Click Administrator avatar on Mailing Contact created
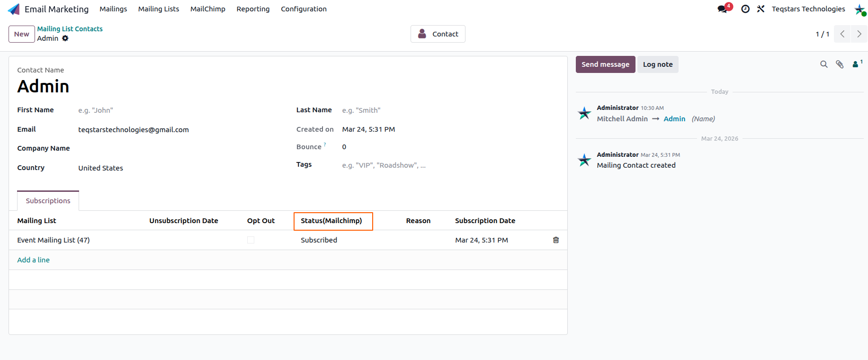868x360 pixels. pos(584,160)
